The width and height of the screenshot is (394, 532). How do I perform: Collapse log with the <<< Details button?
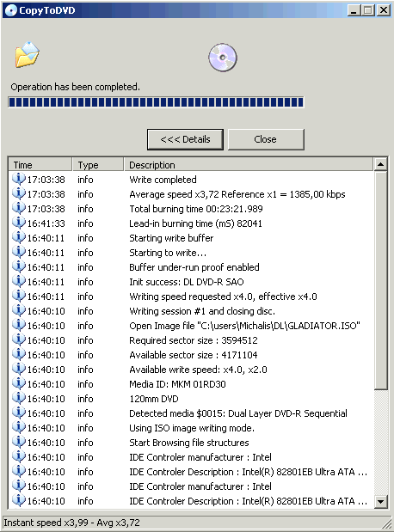click(185, 139)
